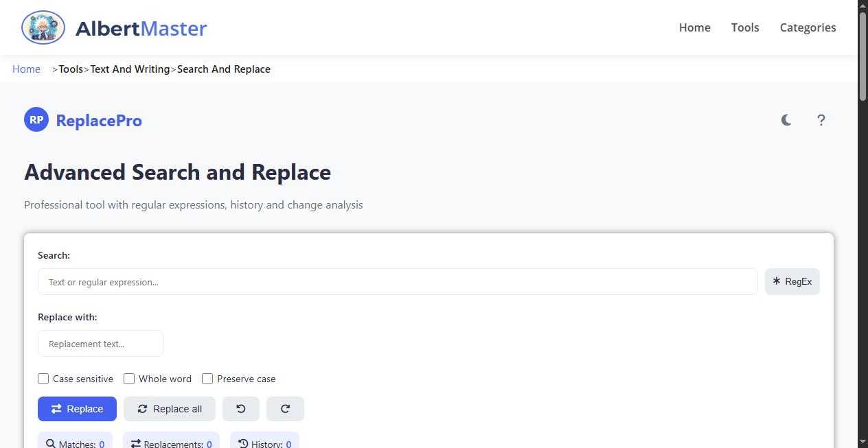Click the AlbertMaster avatar logo
The height and width of the screenshot is (448, 868).
(43, 27)
